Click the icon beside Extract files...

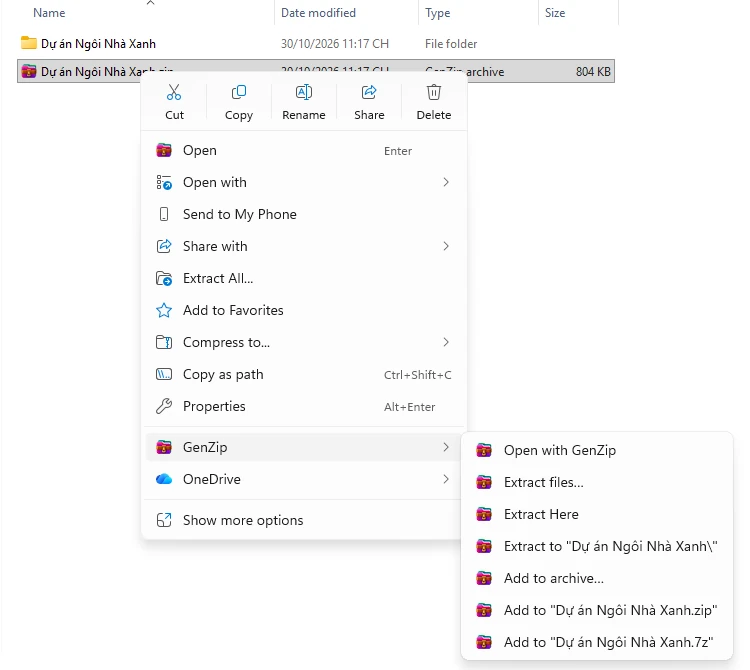tap(484, 483)
